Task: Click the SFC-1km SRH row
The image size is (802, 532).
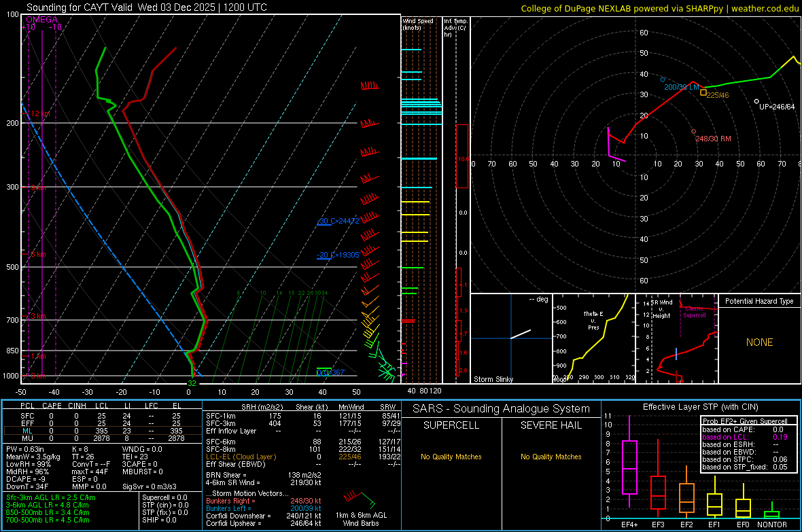Action: [x=303, y=416]
